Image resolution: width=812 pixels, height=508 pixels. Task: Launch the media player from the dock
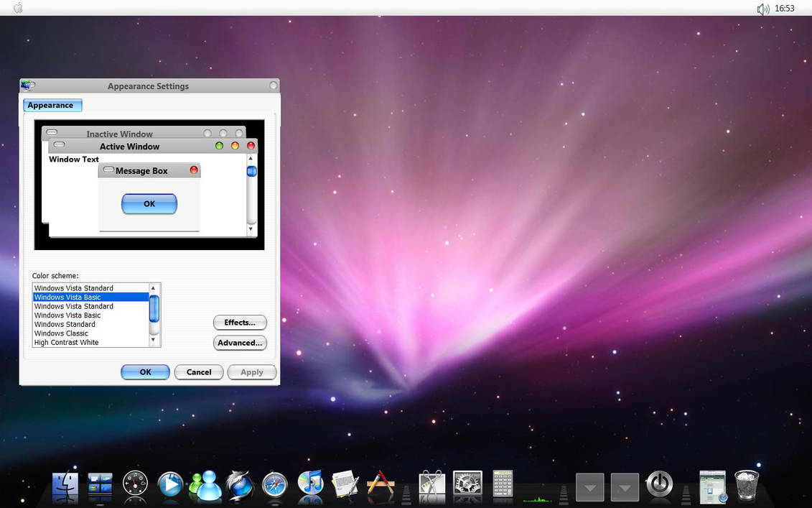170,486
